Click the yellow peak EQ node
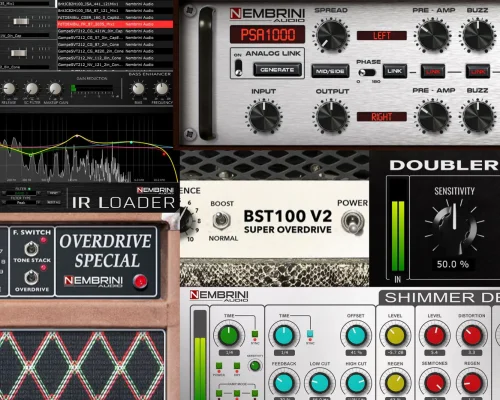This screenshot has width=500, height=400. pos(77,136)
